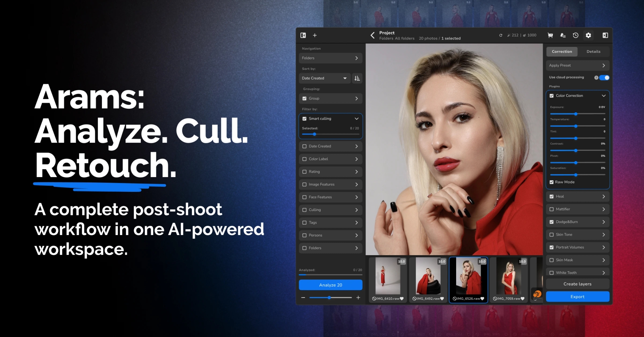Expand the navigation Folders chevron
This screenshot has height=337, width=644.
[357, 58]
